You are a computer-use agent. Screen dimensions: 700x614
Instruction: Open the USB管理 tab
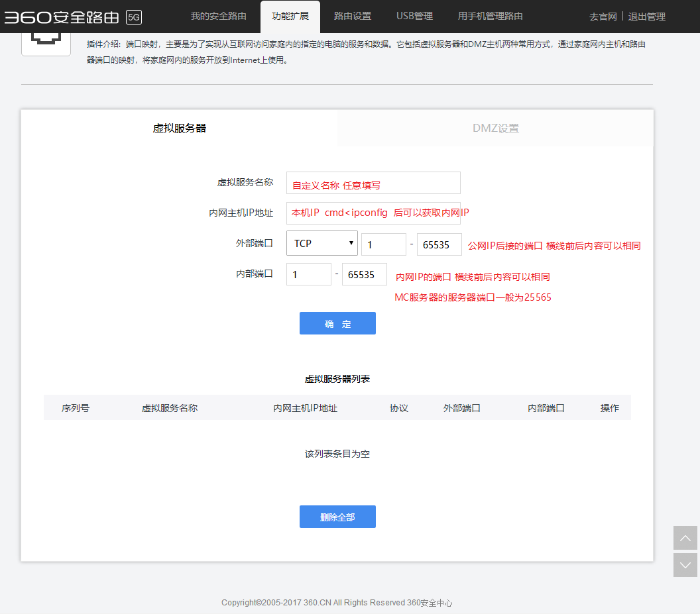click(414, 17)
